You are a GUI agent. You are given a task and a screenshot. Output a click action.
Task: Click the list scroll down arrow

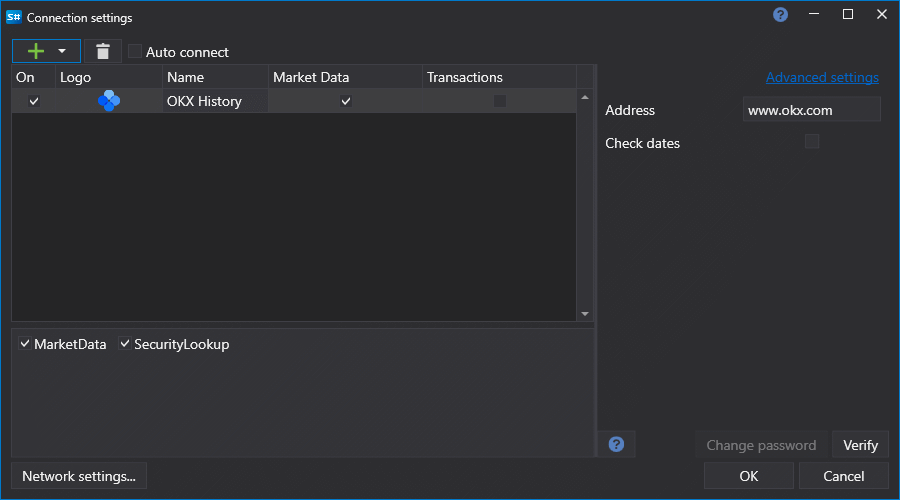tap(585, 313)
